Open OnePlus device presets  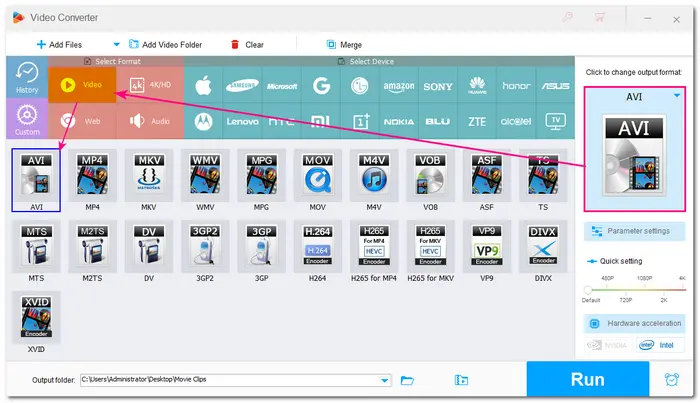click(360, 121)
